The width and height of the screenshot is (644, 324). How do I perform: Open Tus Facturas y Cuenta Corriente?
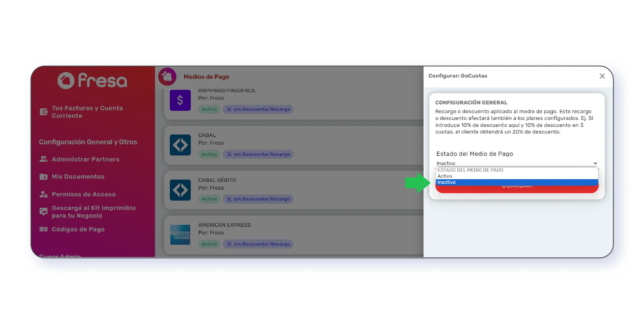point(87,112)
